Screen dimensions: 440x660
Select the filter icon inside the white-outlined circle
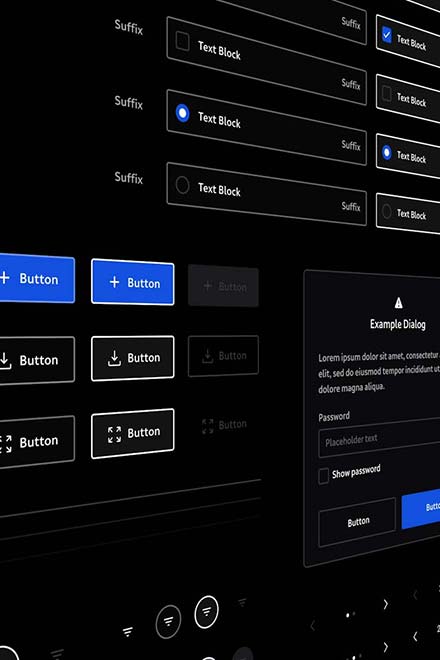click(x=206, y=611)
